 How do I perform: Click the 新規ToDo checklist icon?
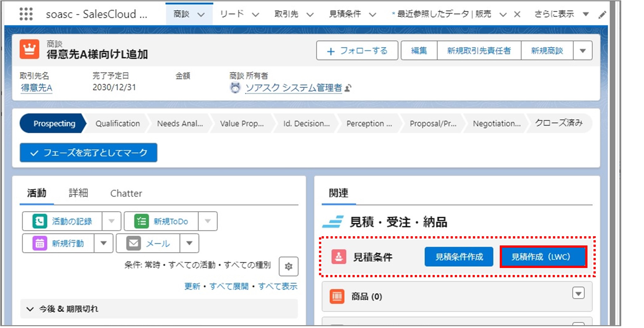coord(141,221)
